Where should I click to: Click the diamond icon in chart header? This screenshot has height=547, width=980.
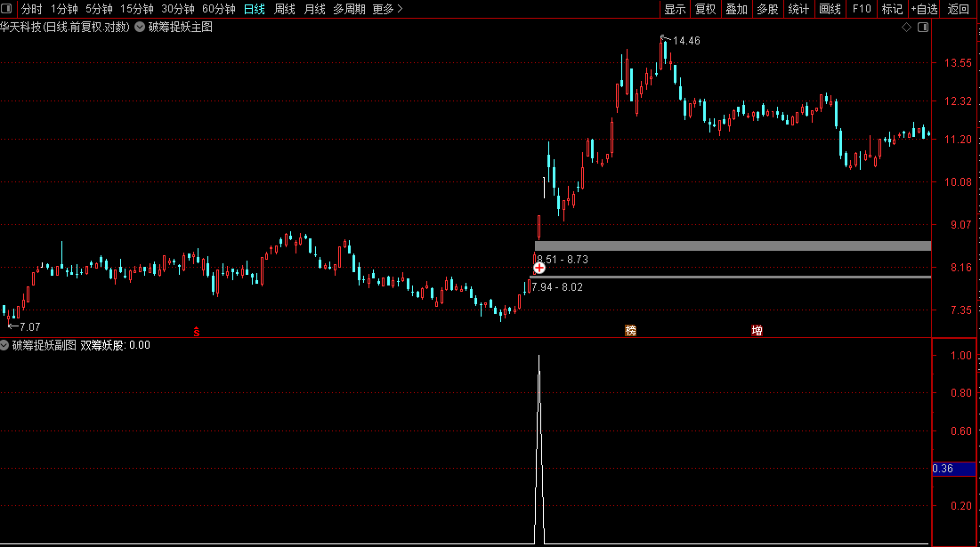(x=906, y=27)
